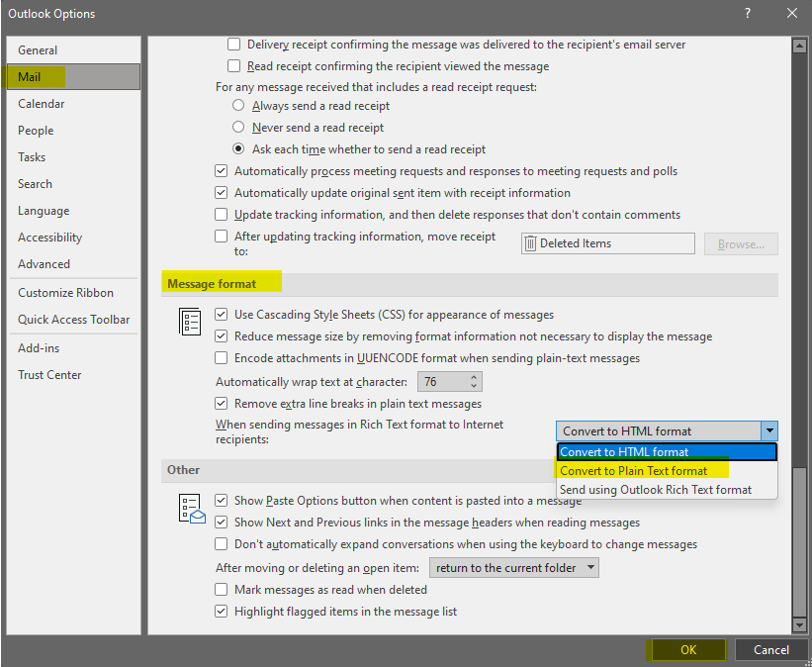This screenshot has height=667, width=812.
Task: Toggle Highlight flagged items checkbox
Action: [222, 611]
